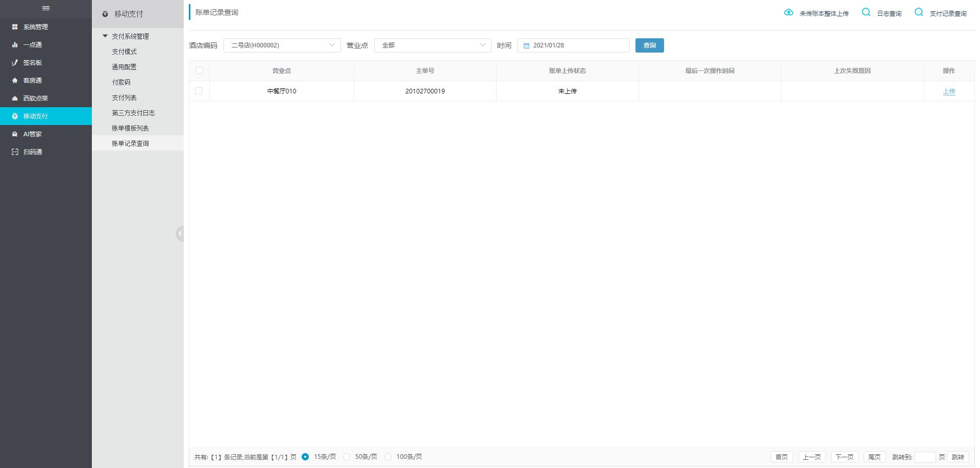
Task: Select 15条/页 radio button
Action: (x=305, y=457)
